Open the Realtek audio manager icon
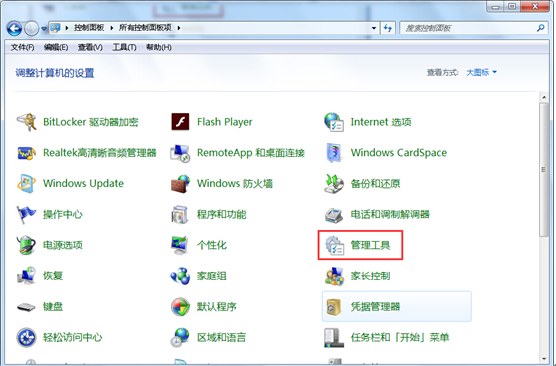 (27, 153)
